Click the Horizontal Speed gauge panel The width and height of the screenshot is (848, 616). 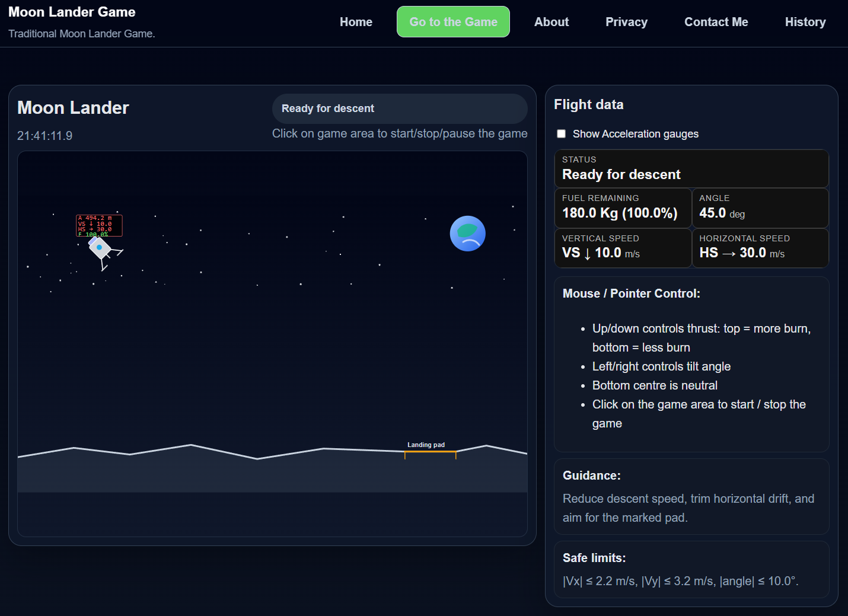(760, 248)
